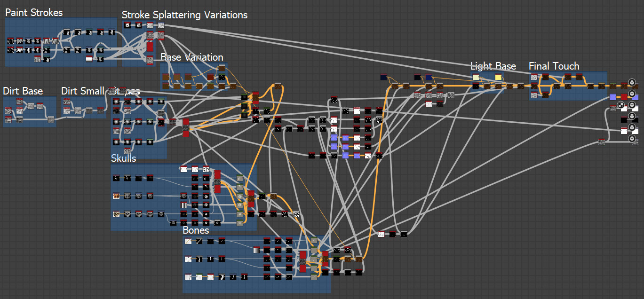
Task: Select the striped bones bitmap node in Bones
Action: 188,277
